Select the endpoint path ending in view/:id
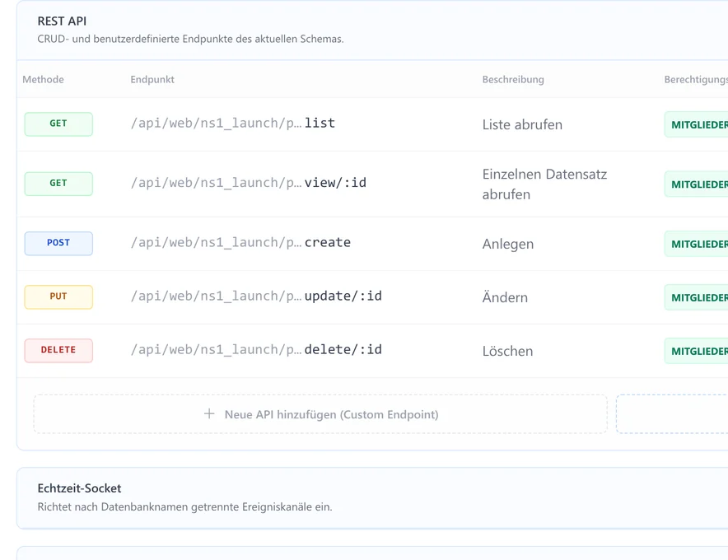This screenshot has width=728, height=560. coord(249,183)
